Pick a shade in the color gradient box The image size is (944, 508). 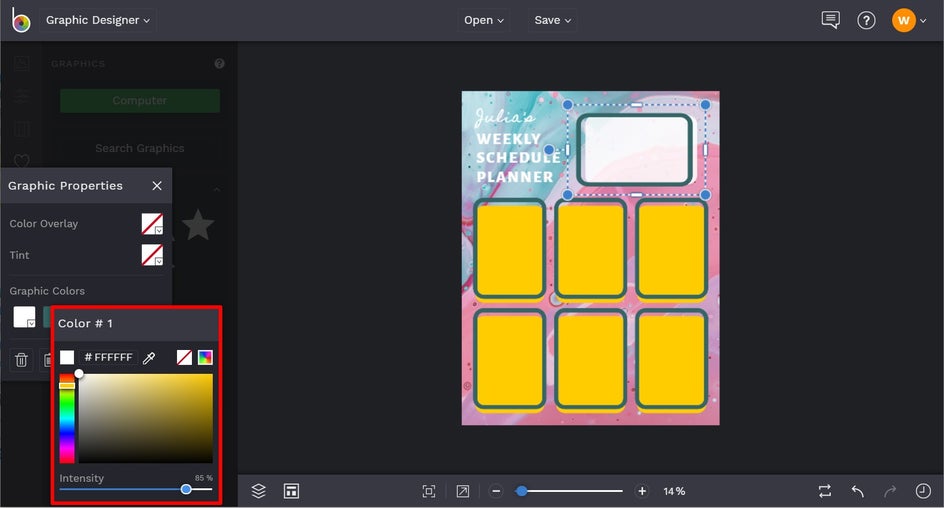[x=146, y=418]
